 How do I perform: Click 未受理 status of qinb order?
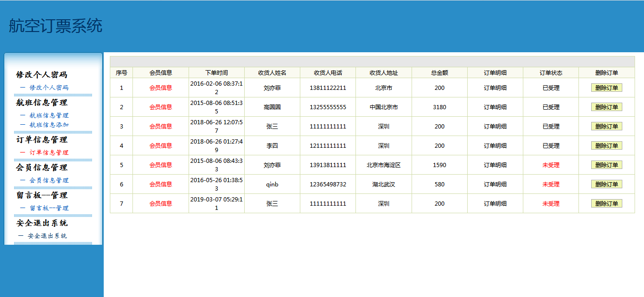(x=551, y=185)
